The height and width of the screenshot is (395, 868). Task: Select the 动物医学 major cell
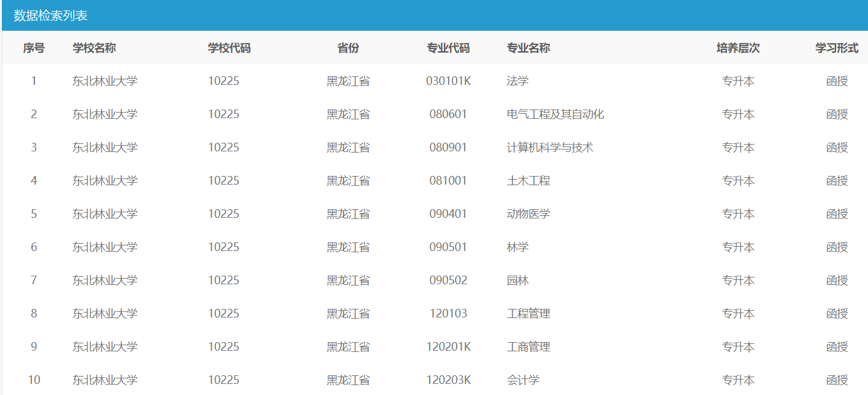point(528,214)
